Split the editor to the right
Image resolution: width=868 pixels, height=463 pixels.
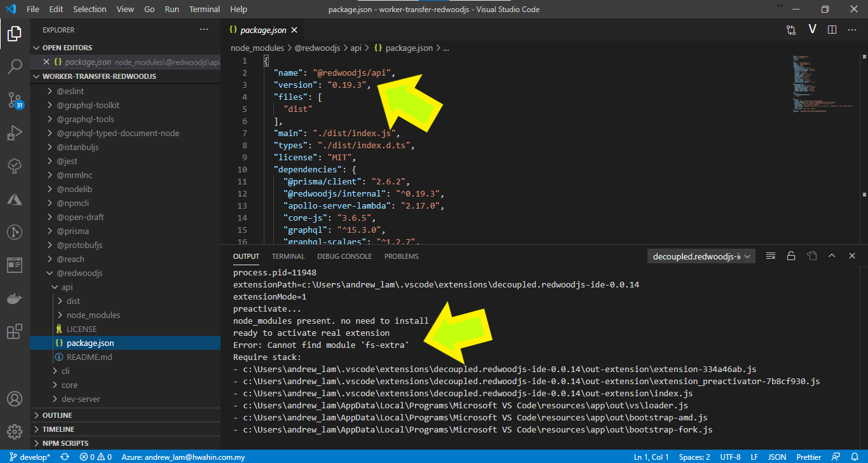(832, 30)
